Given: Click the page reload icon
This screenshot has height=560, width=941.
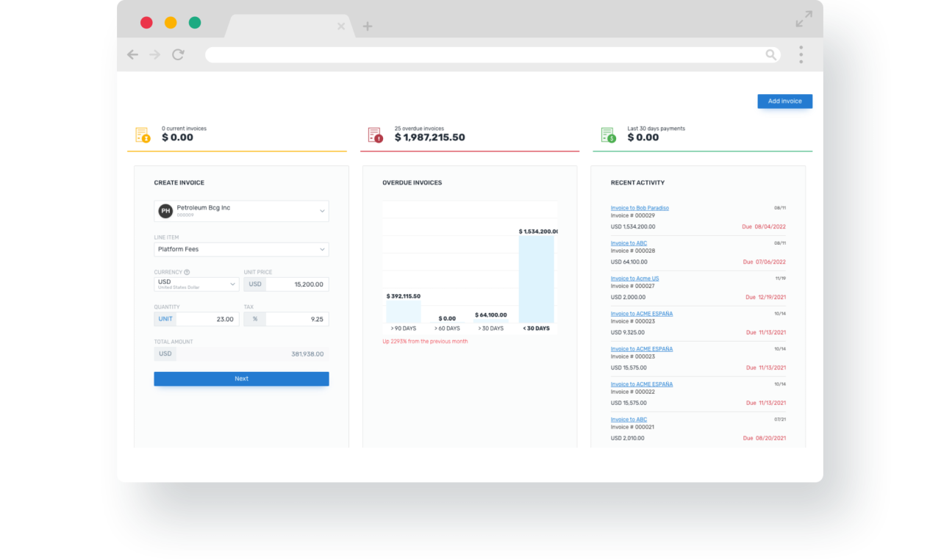Looking at the screenshot, I should click(178, 54).
